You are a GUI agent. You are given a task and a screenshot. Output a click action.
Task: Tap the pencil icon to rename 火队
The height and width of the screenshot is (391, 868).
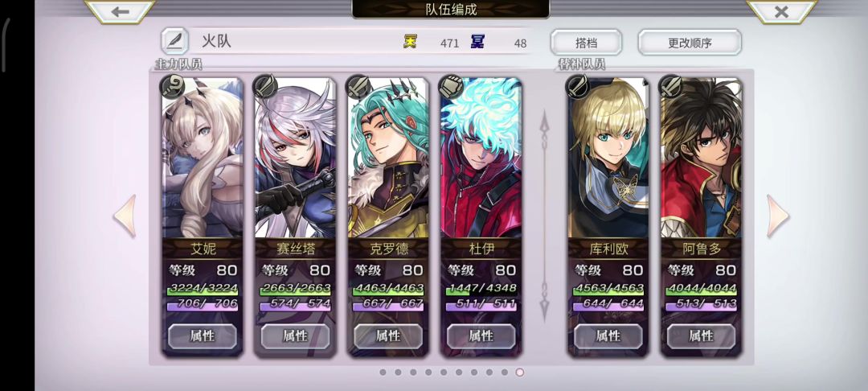[x=174, y=41]
